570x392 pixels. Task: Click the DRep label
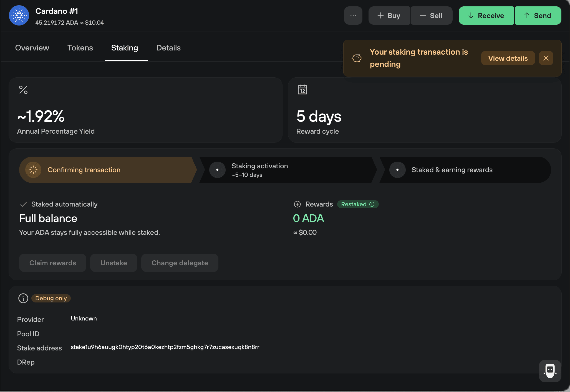tap(26, 362)
